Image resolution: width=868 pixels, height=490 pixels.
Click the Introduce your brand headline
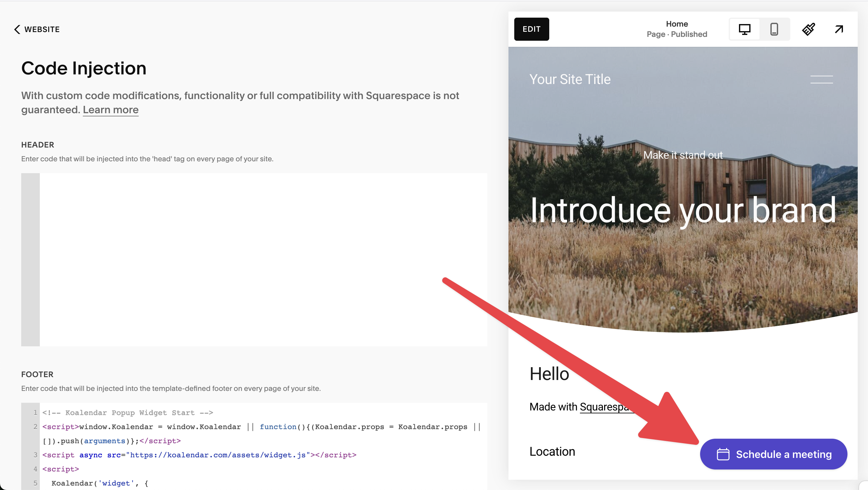pos(683,211)
